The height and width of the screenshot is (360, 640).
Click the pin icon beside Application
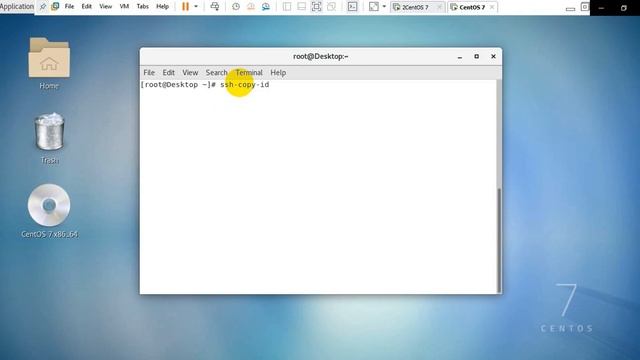coord(42,7)
